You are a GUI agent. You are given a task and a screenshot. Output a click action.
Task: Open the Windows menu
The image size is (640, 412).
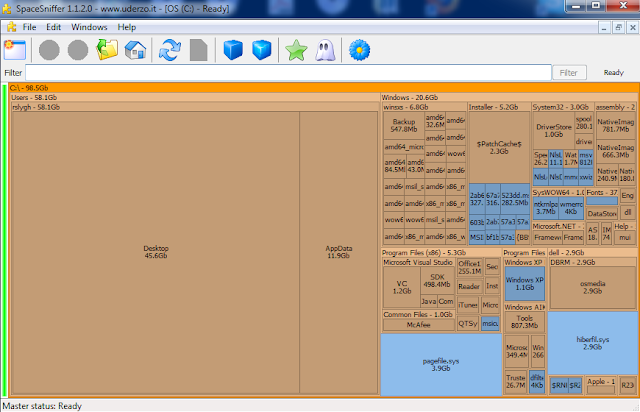click(x=89, y=27)
